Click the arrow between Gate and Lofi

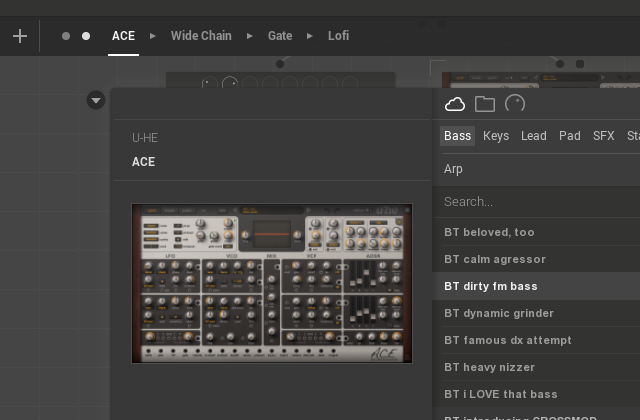tap(309, 36)
